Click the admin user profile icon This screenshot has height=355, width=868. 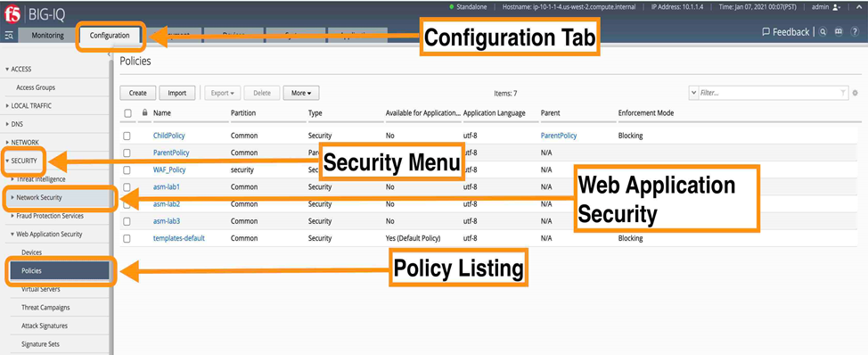836,7
